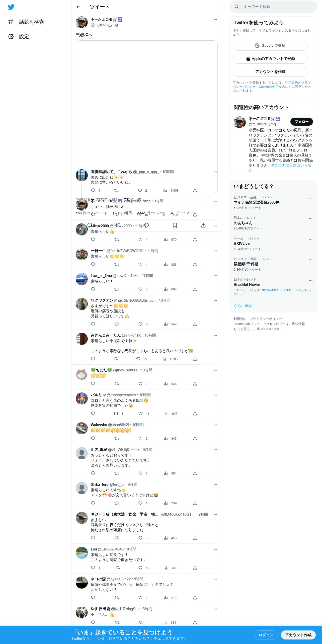
Task: Follow 不一/FUICHI with the フォロー button
Action: coord(301,122)
